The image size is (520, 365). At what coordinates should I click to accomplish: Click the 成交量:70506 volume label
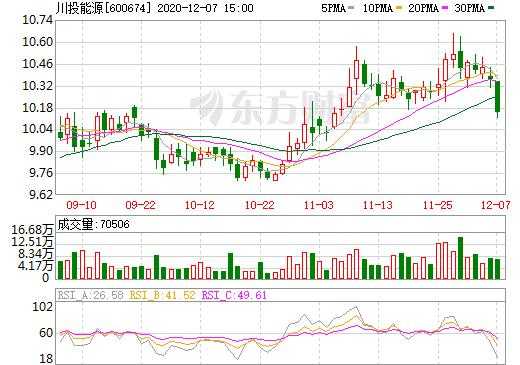point(93,224)
